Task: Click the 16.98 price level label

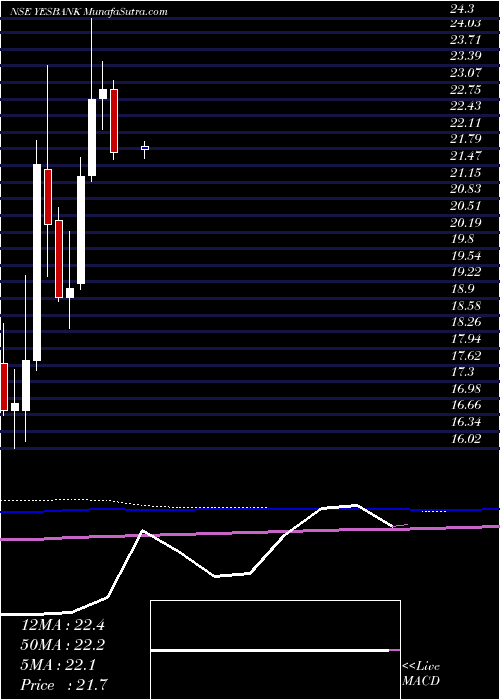Action: (466, 389)
